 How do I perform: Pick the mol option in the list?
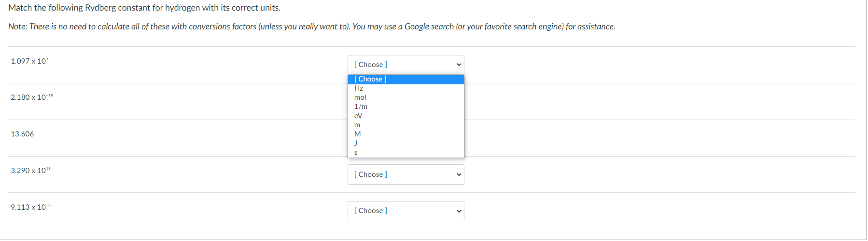point(360,97)
